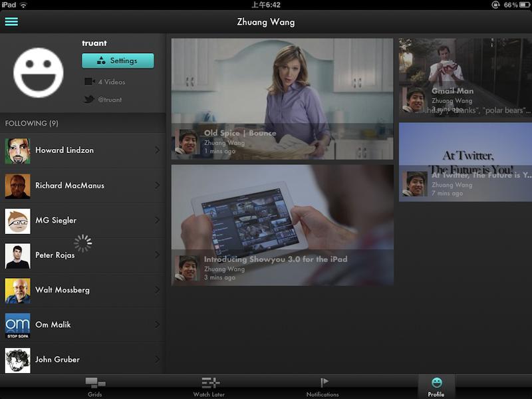Select the name Om Malik

click(x=53, y=325)
